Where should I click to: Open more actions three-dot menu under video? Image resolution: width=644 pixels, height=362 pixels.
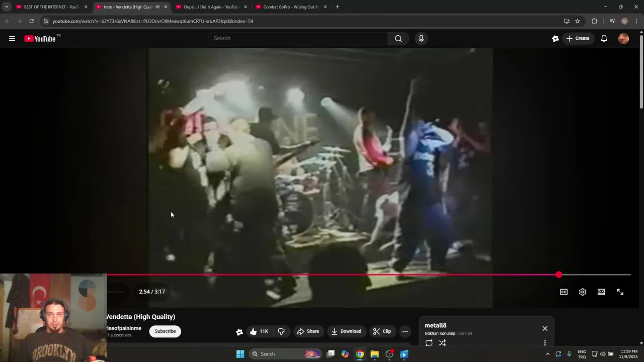pos(405,331)
